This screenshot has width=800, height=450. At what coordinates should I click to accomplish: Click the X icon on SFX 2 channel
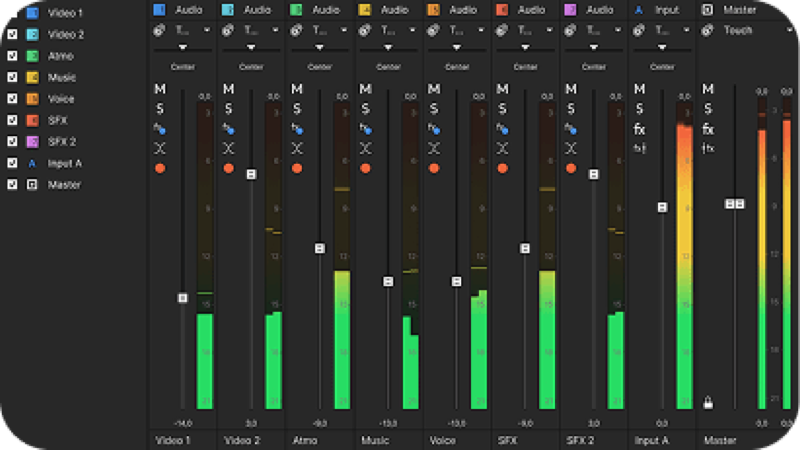coord(570,148)
